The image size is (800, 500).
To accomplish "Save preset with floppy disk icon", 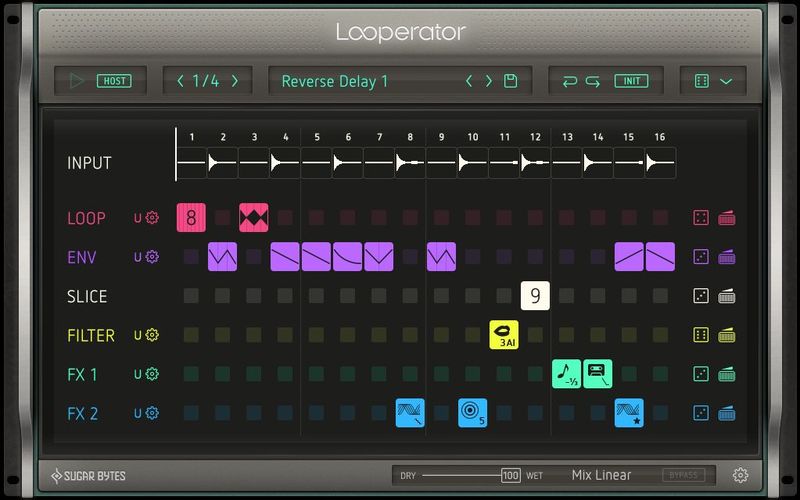I will (511, 81).
